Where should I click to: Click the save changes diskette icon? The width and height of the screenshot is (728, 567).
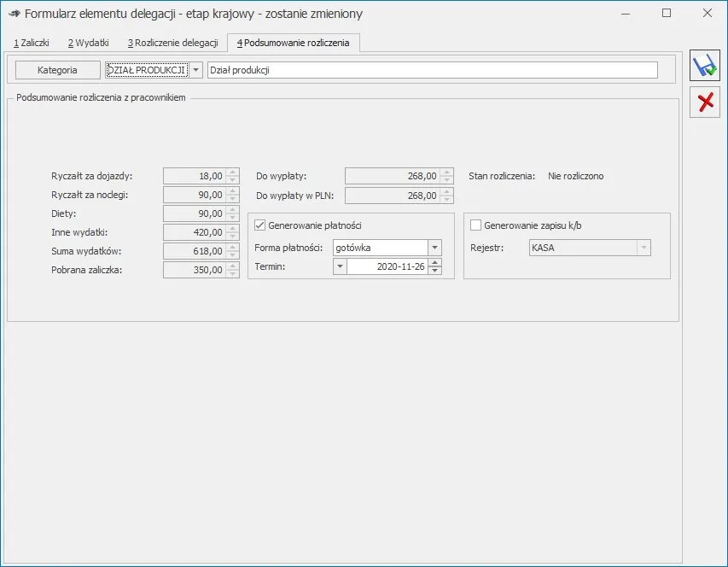704,67
